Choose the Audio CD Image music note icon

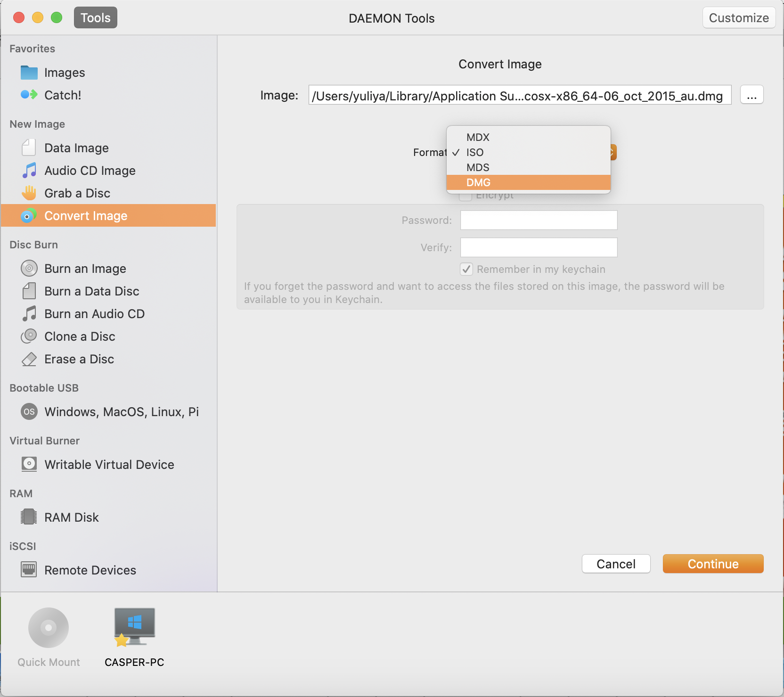click(x=29, y=170)
